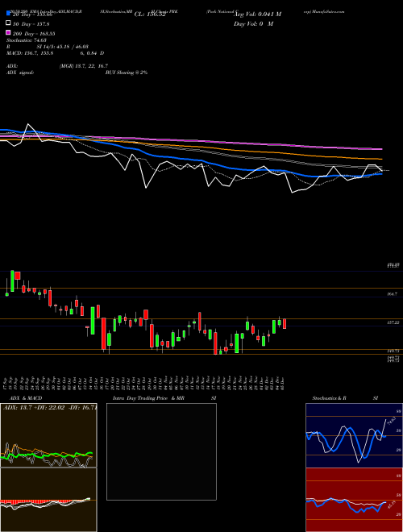The width and height of the screenshot is (403, 532).
Task: Click the 'MACD: 156.7, 155.8' value line
Action: pyautogui.click(x=30, y=53)
